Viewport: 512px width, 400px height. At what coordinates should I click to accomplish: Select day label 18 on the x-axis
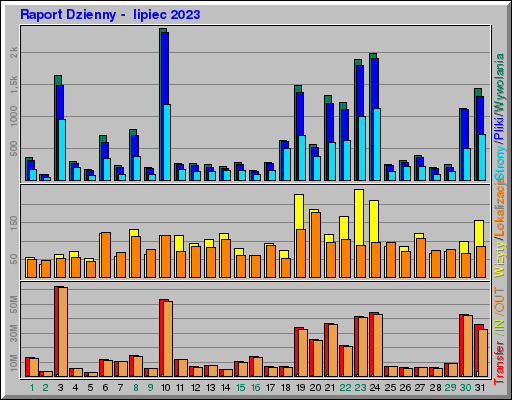click(286, 388)
